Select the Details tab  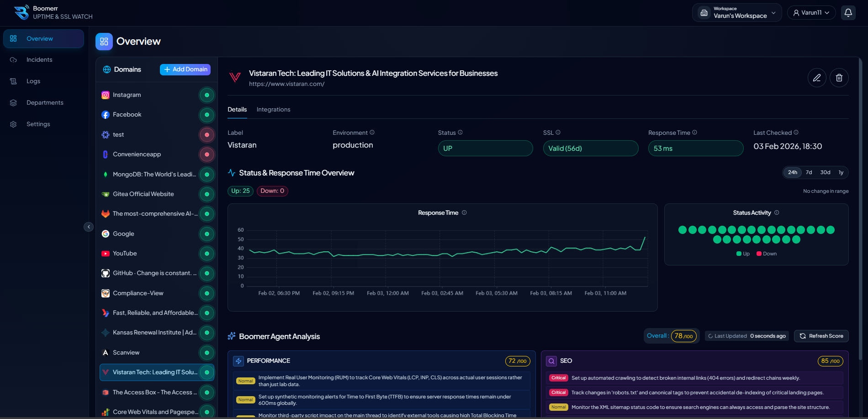click(x=237, y=110)
